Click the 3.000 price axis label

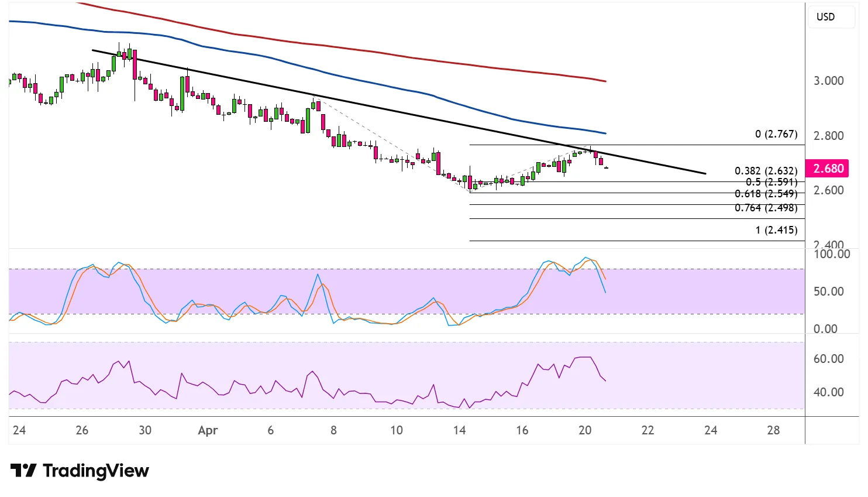[x=828, y=81]
